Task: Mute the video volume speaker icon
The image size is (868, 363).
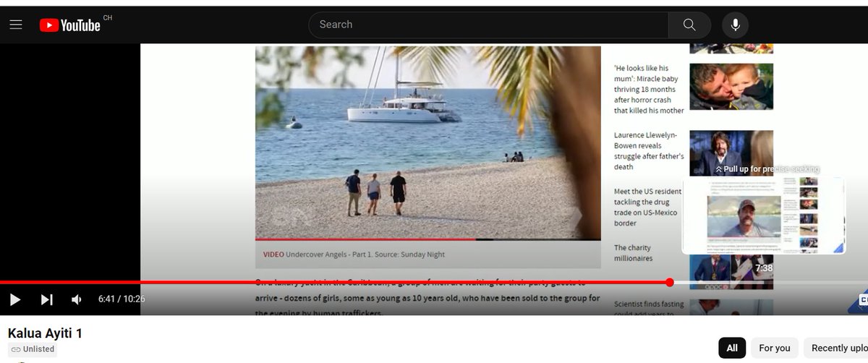Action: pos(77,299)
